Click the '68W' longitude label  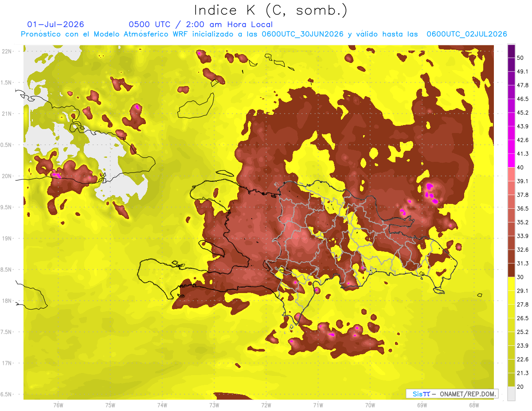coord(473,405)
